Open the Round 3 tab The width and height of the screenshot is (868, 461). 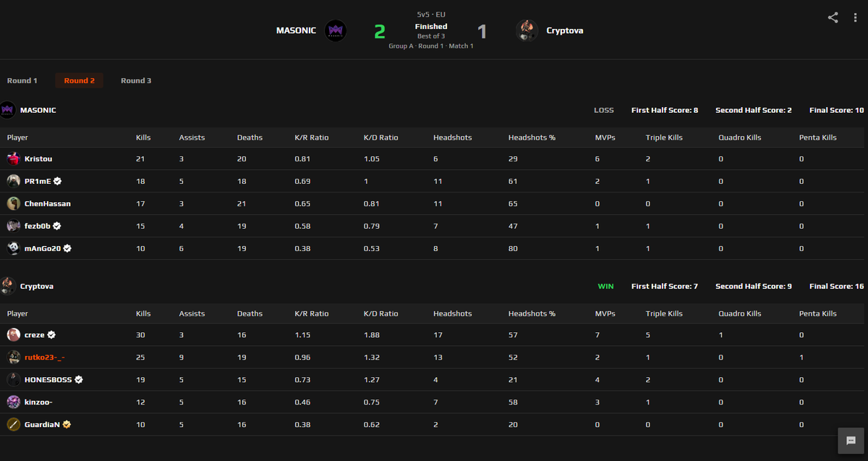(136, 80)
